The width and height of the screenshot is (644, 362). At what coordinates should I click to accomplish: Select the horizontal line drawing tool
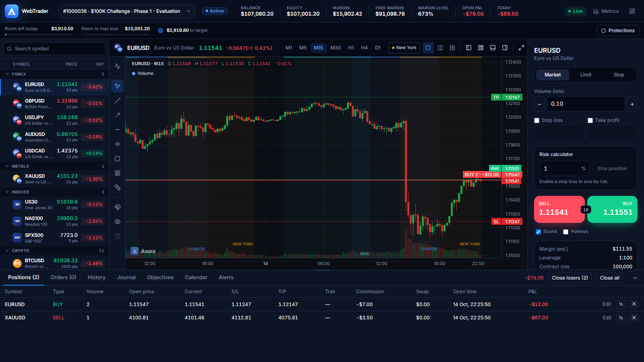118,130
